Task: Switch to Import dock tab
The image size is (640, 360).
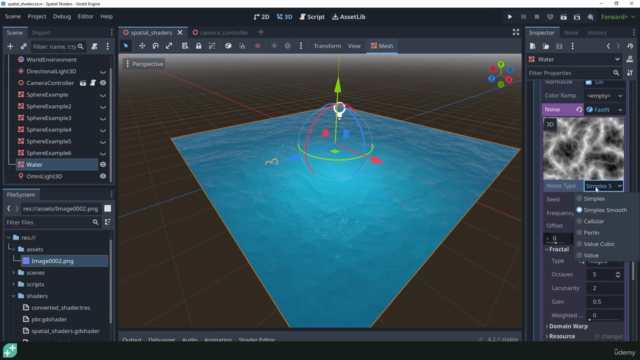Action: click(41, 33)
